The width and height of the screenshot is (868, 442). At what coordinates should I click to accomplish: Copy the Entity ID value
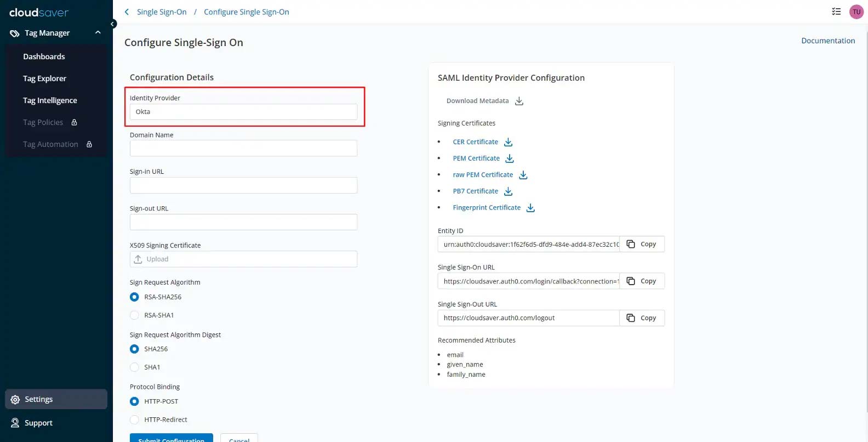tap(642, 245)
